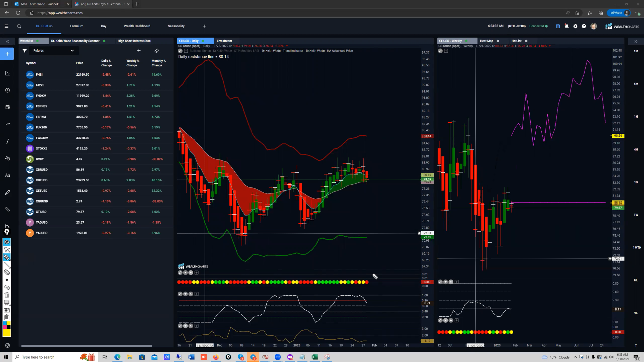Add a symbol with the watchlist plus icon
Image resolution: width=644 pixels, height=362 pixels.
(x=139, y=51)
